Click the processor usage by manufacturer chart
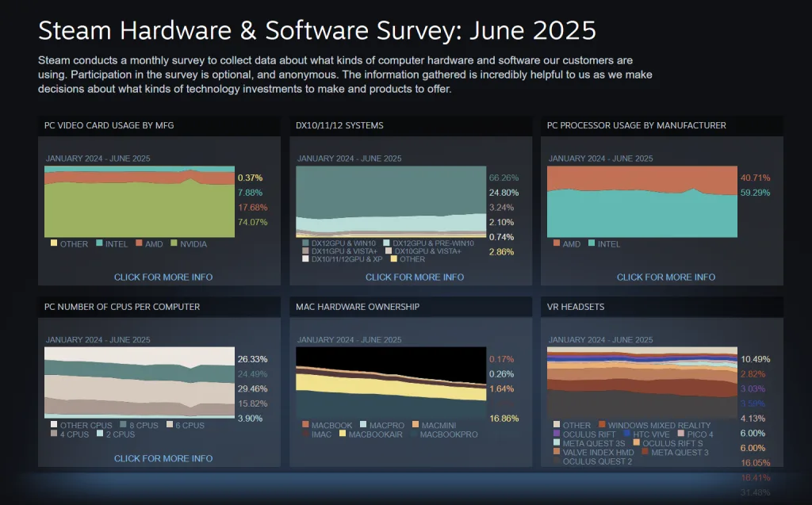The width and height of the screenshot is (812, 505). (x=642, y=201)
